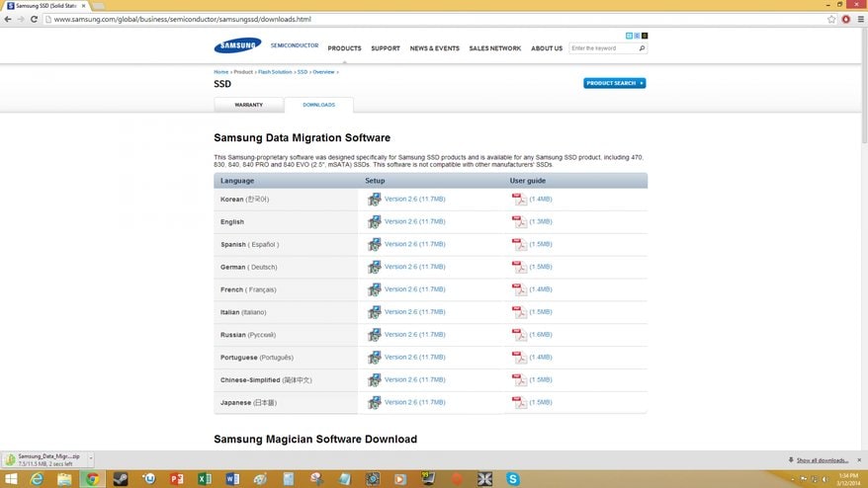Viewport: 868px width, 488px height.
Task: Download the Italian setup installer icon
Action: tap(375, 312)
